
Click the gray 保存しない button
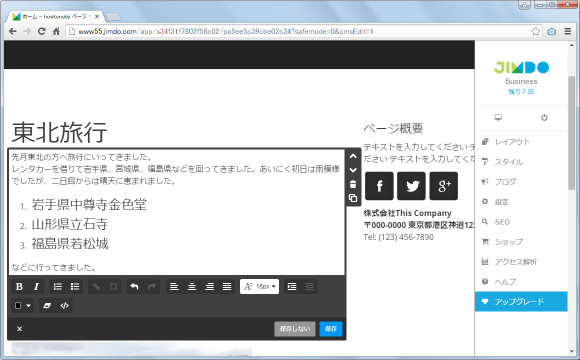click(x=295, y=329)
